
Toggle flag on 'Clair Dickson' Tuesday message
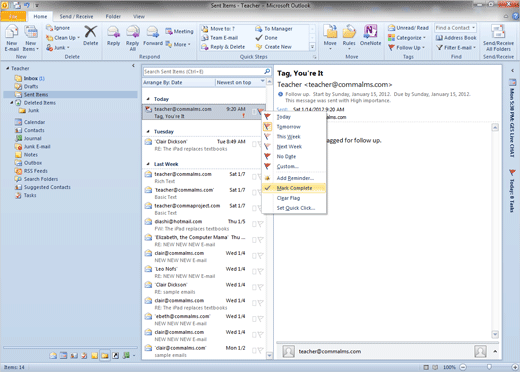pyautogui.click(x=260, y=144)
